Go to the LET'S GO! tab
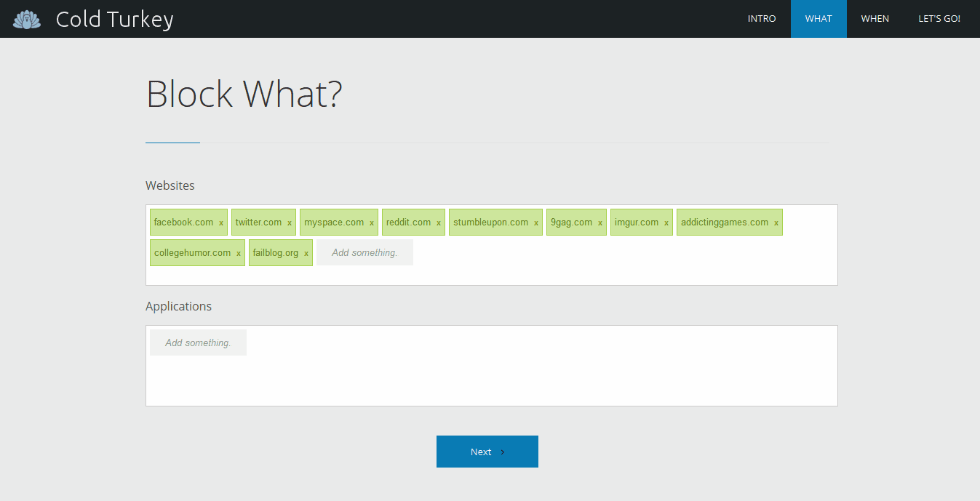This screenshot has width=980, height=501. point(939,19)
